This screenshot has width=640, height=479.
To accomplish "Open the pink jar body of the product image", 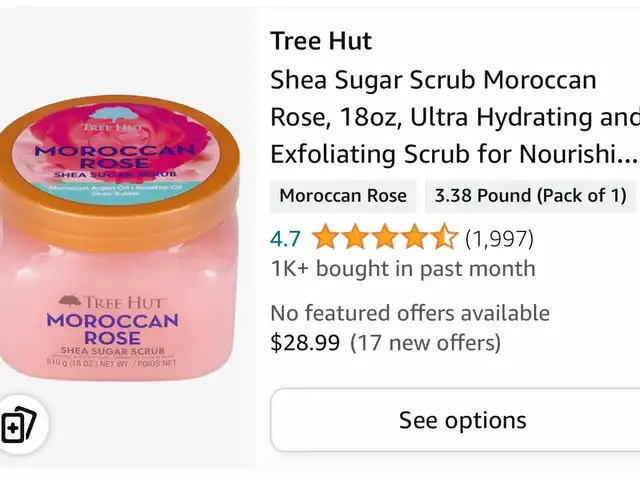I will [x=116, y=302].
